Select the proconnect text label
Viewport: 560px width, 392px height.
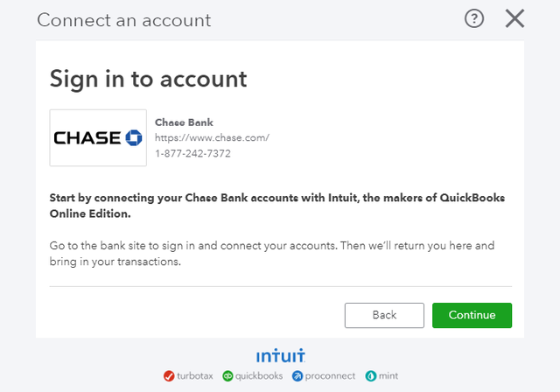pos(330,376)
